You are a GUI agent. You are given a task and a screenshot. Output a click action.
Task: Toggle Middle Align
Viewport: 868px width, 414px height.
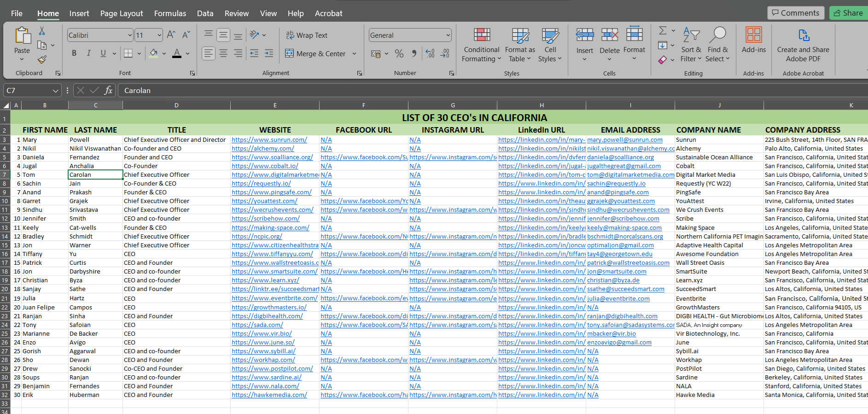[223, 35]
